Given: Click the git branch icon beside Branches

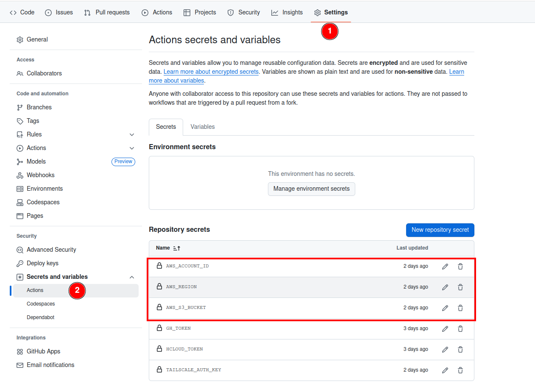Looking at the screenshot, I should (20, 108).
